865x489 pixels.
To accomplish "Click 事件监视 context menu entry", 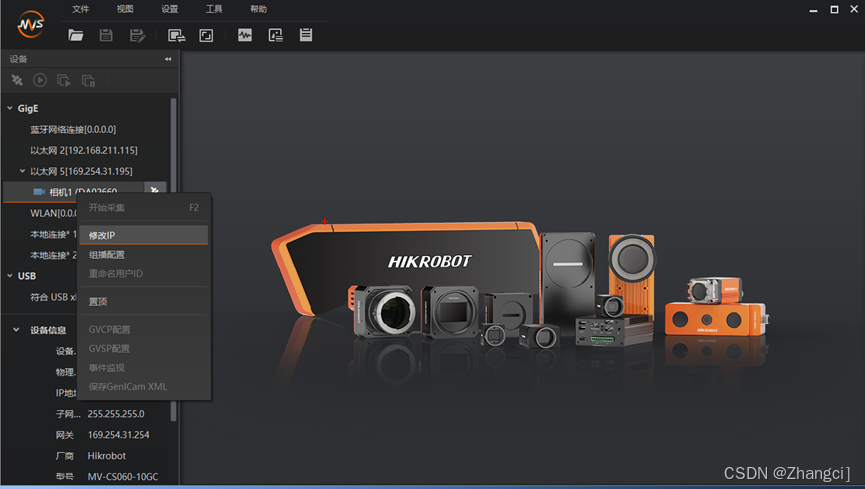I will (144, 368).
